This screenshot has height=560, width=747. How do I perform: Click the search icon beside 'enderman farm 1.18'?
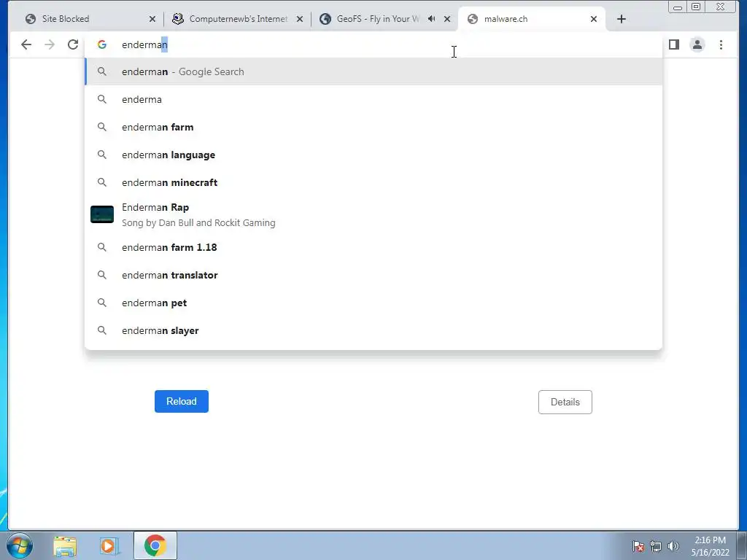point(102,247)
